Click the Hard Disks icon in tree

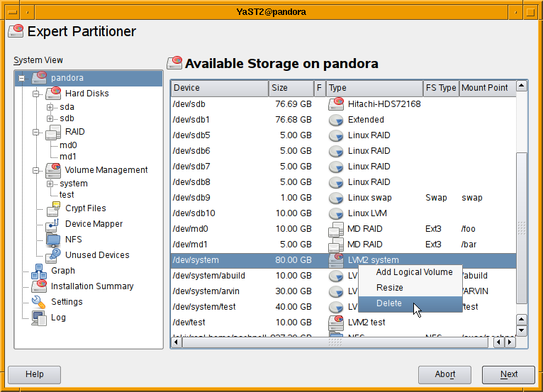coord(53,93)
